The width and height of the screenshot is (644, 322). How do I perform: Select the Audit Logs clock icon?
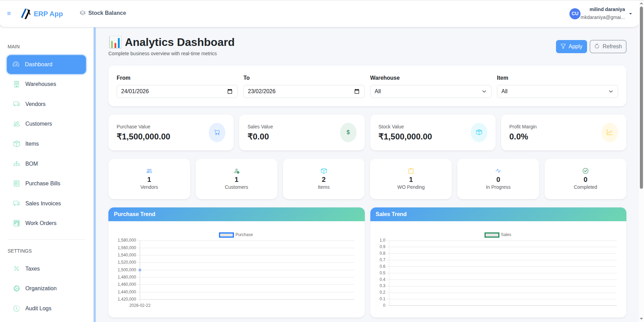point(17,308)
